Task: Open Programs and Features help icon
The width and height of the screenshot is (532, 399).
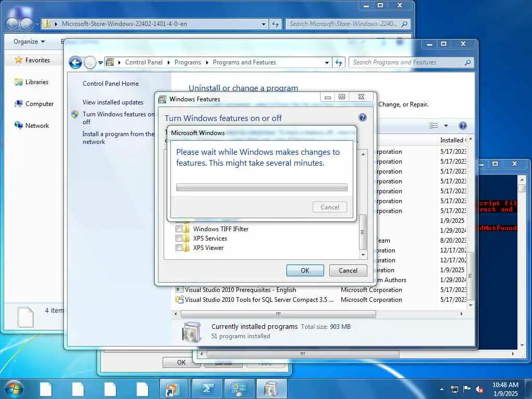Action: click(x=462, y=126)
